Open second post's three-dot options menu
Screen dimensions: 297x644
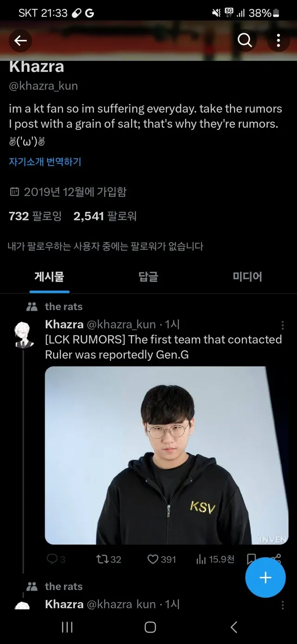tap(283, 605)
